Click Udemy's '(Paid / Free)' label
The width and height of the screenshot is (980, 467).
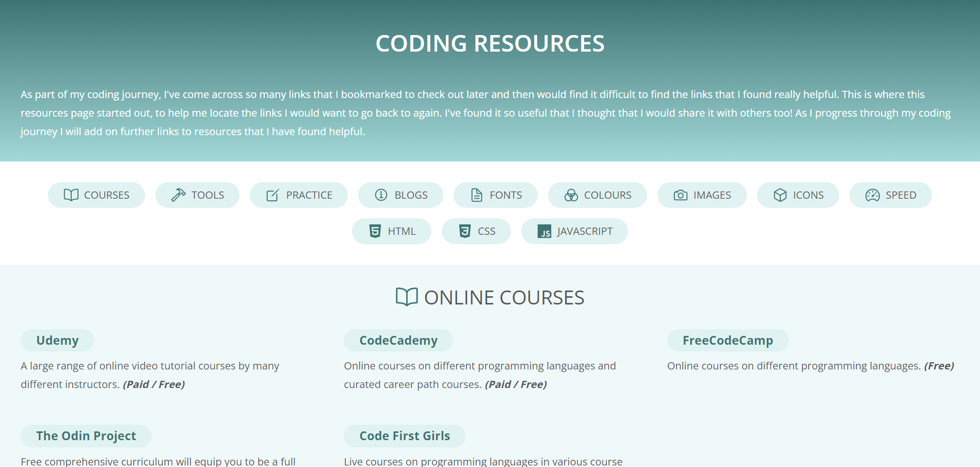click(x=154, y=384)
